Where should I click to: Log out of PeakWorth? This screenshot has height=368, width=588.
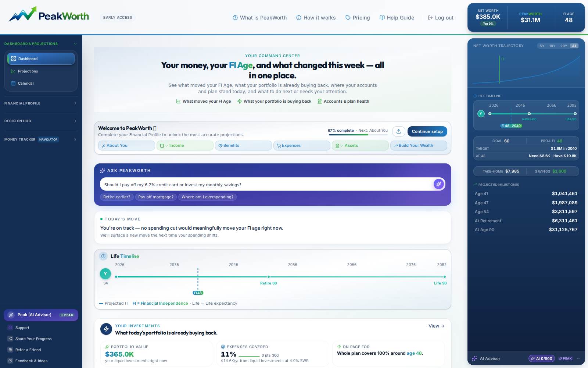click(441, 18)
